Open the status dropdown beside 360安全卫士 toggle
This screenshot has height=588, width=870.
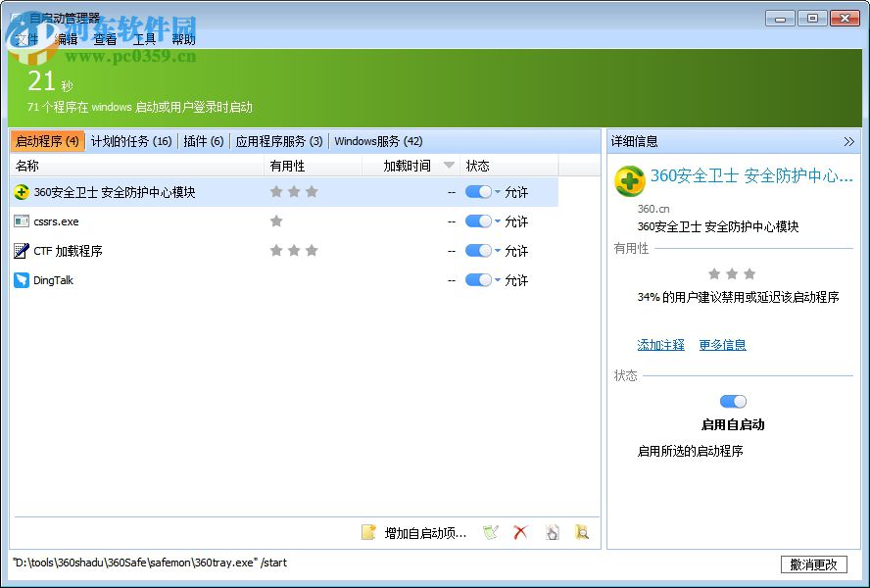[x=499, y=192]
